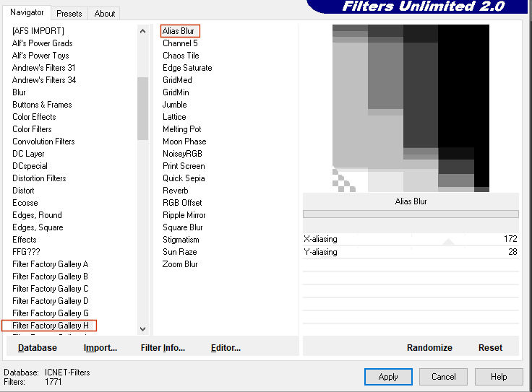Open Help for Filters Unlimited
Viewport: 532px width, 392px height.
pos(499,377)
